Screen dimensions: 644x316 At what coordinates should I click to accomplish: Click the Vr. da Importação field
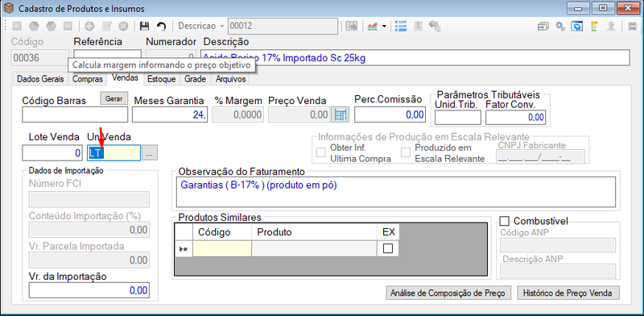click(89, 290)
